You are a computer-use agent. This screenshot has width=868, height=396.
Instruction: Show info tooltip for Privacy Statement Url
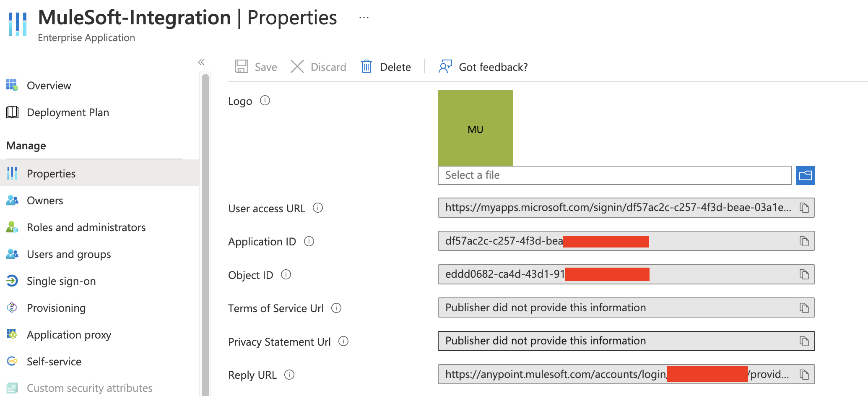pyautogui.click(x=343, y=341)
